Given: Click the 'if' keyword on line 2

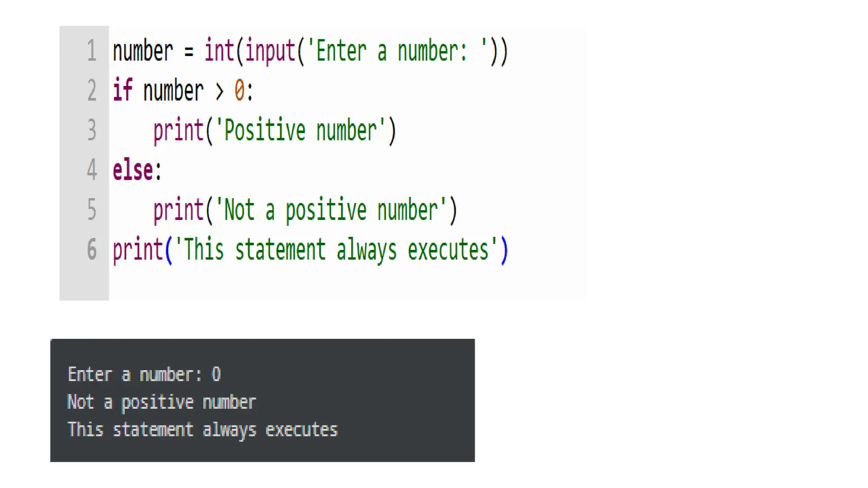Looking at the screenshot, I should pyautogui.click(x=122, y=90).
